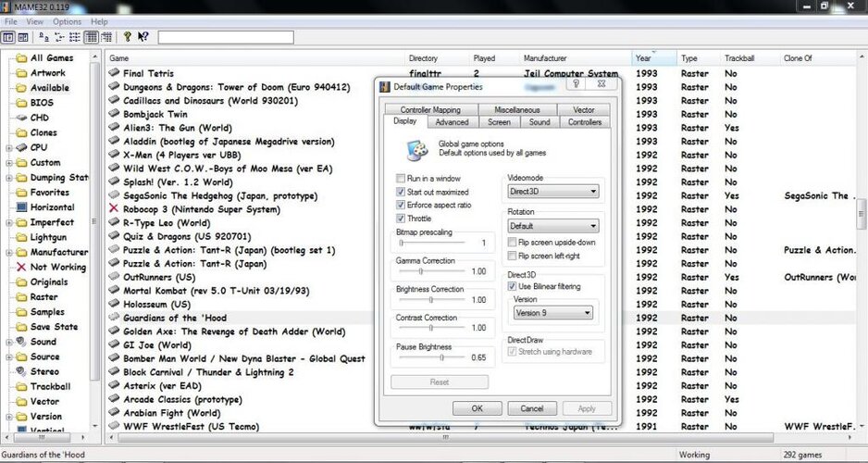Screen dimensions: 868x463
Task: Click the Robocop 3 not-working game icon
Action: coord(115,210)
